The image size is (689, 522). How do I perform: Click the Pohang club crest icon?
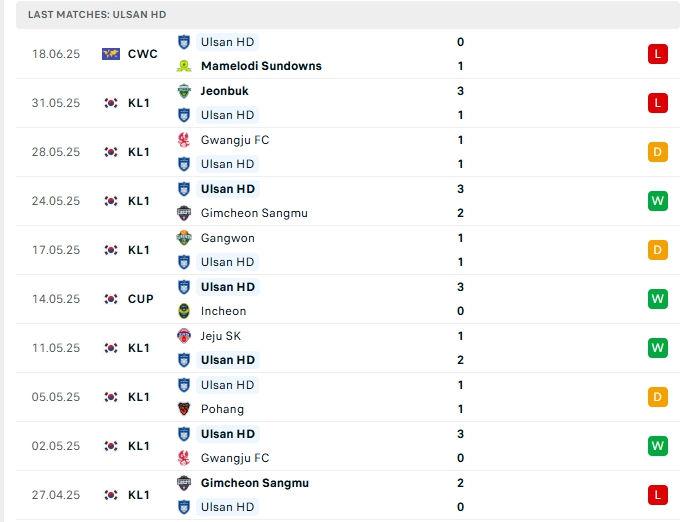184,409
